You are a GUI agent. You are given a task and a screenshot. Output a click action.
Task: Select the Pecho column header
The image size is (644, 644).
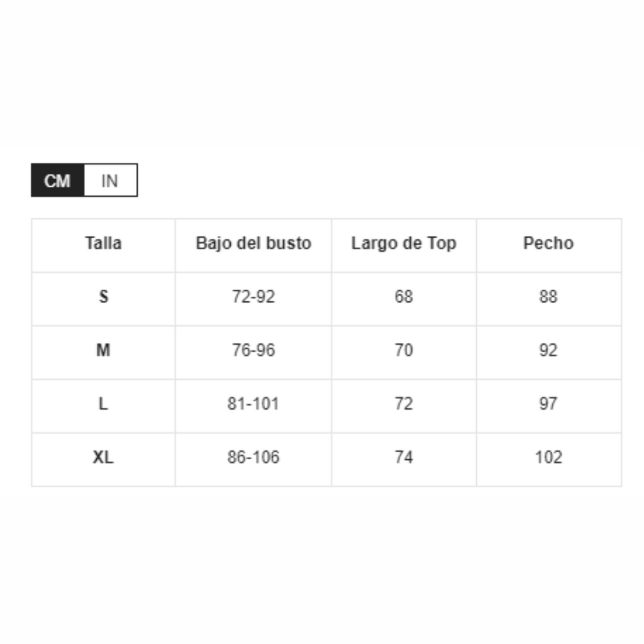tap(548, 243)
